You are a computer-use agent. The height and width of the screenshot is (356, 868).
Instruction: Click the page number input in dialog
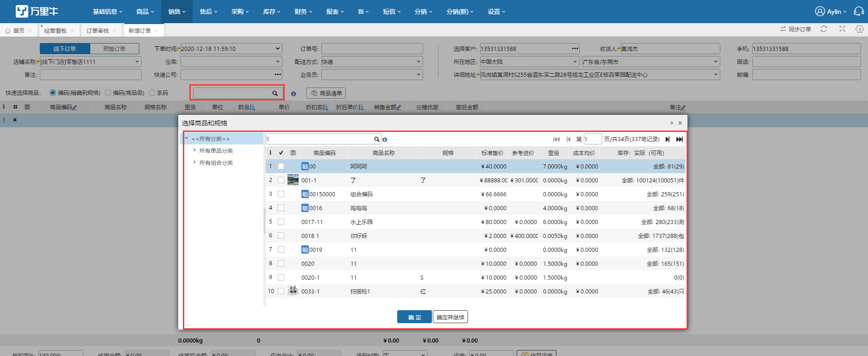(x=593, y=139)
